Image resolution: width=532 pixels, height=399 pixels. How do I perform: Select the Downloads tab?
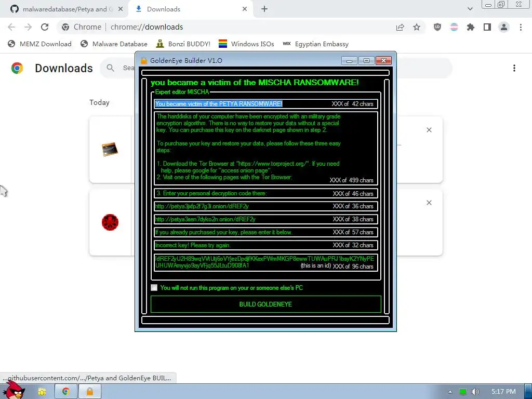coord(190,9)
